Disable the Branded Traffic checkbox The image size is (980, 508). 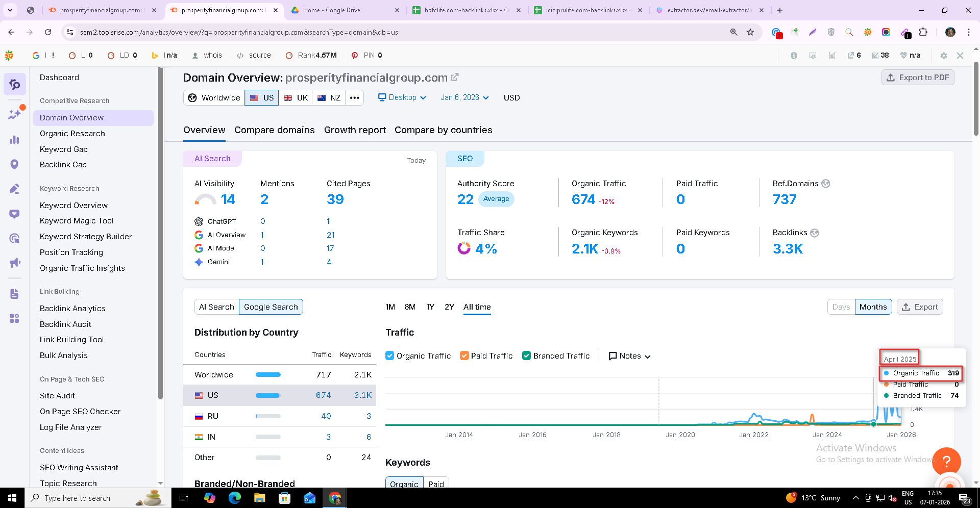[527, 355]
